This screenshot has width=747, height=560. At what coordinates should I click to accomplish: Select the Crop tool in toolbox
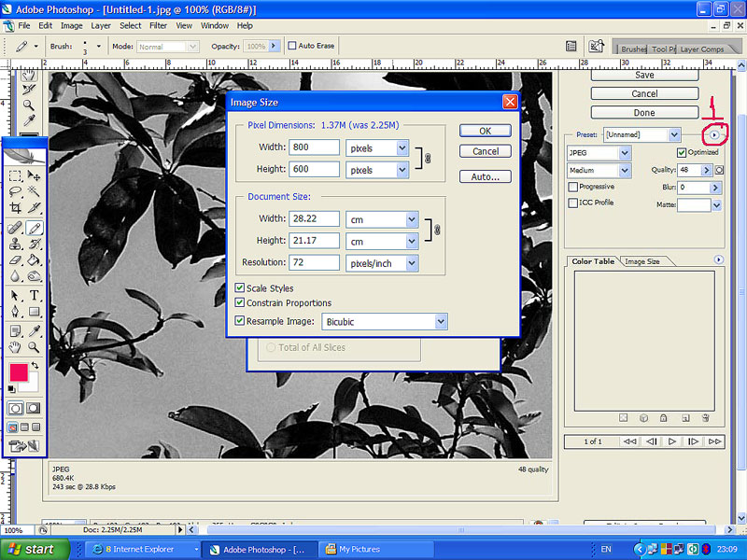16,207
